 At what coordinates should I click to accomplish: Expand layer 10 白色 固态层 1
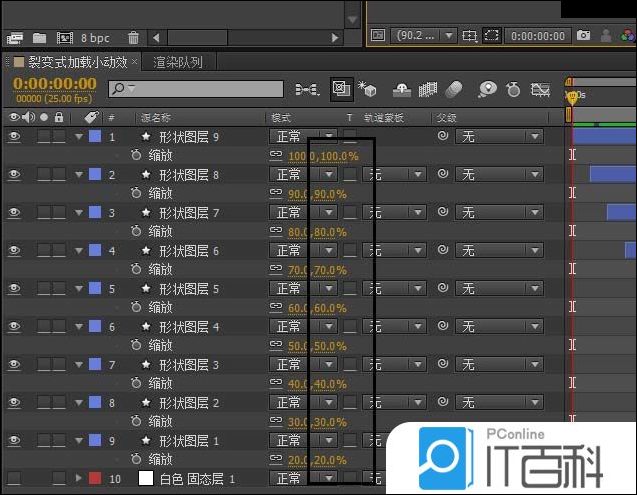point(79,479)
